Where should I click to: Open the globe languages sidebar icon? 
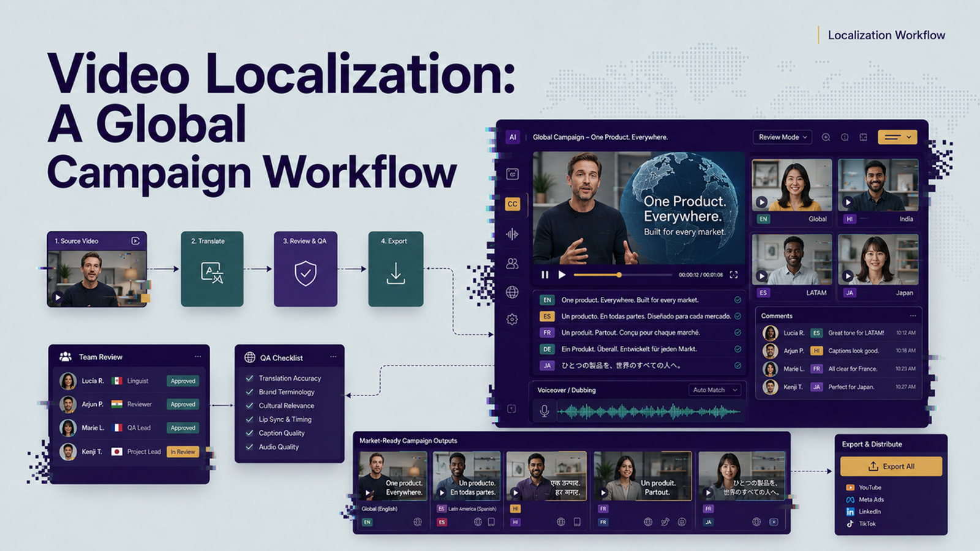pos(513,292)
